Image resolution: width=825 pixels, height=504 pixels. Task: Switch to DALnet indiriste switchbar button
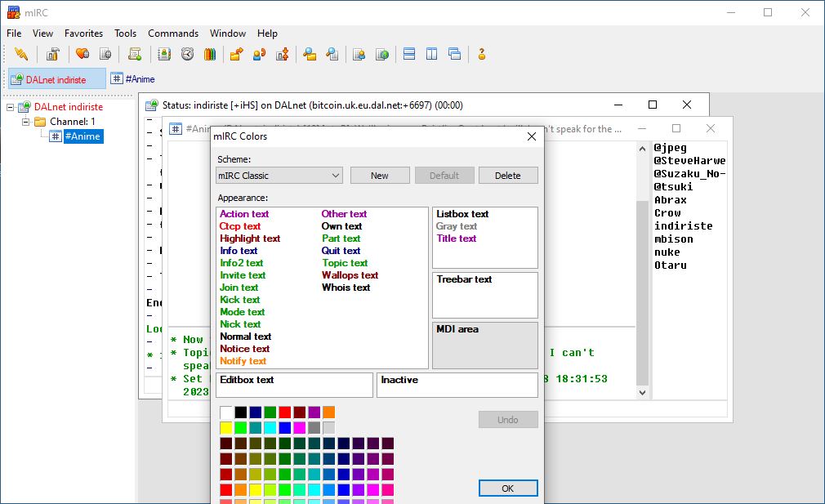pyautogui.click(x=57, y=79)
